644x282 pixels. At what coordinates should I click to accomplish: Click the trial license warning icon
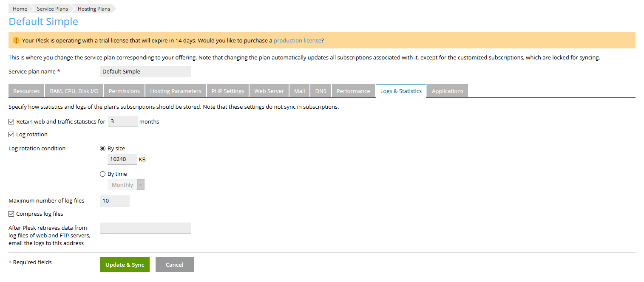coord(16,40)
